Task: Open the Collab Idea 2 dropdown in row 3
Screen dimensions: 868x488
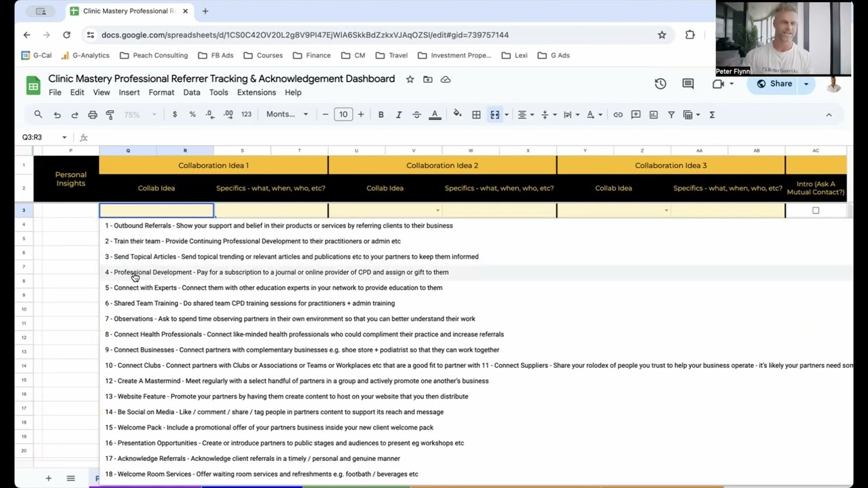Action: [x=437, y=211]
